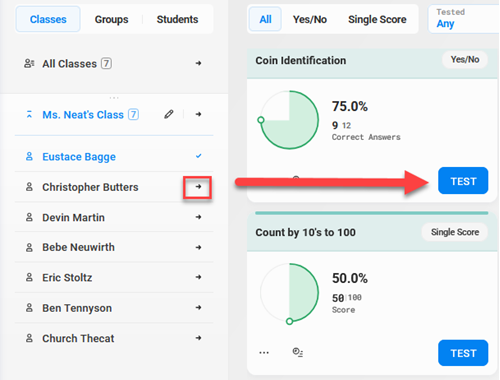Screen dimensions: 500x380
Task: Switch to the Students tab
Action: tap(177, 19)
